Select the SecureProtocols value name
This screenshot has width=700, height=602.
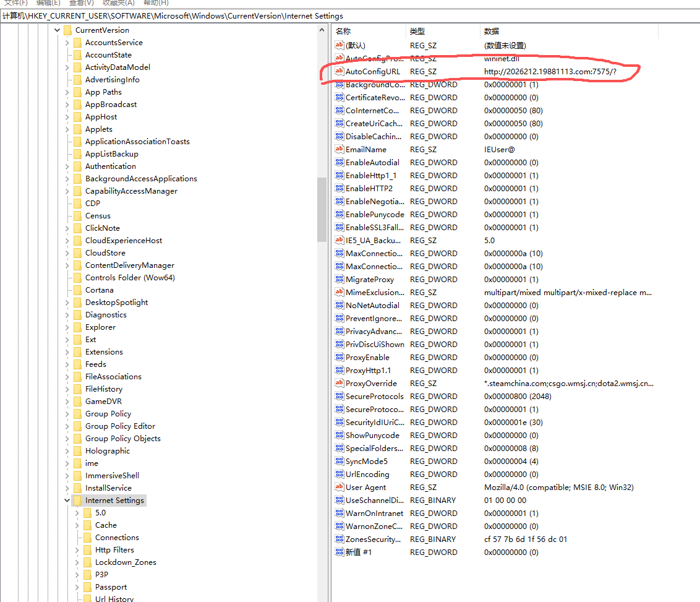click(375, 396)
